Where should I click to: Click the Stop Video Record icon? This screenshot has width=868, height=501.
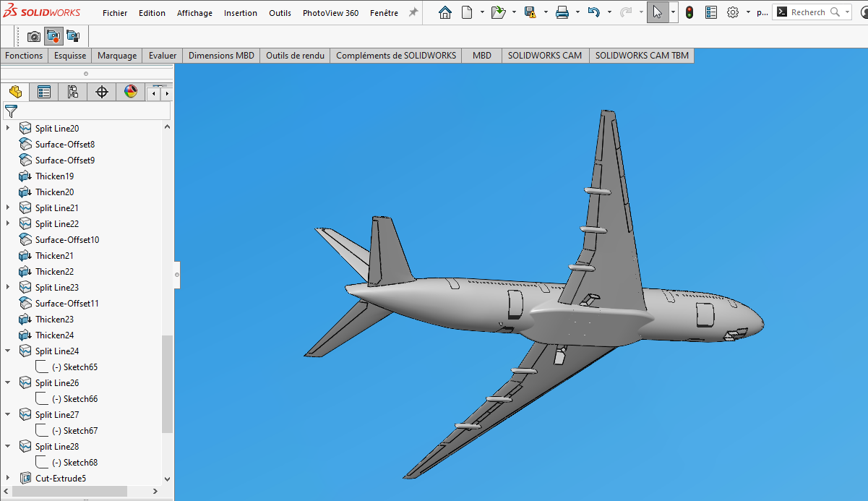[72, 36]
